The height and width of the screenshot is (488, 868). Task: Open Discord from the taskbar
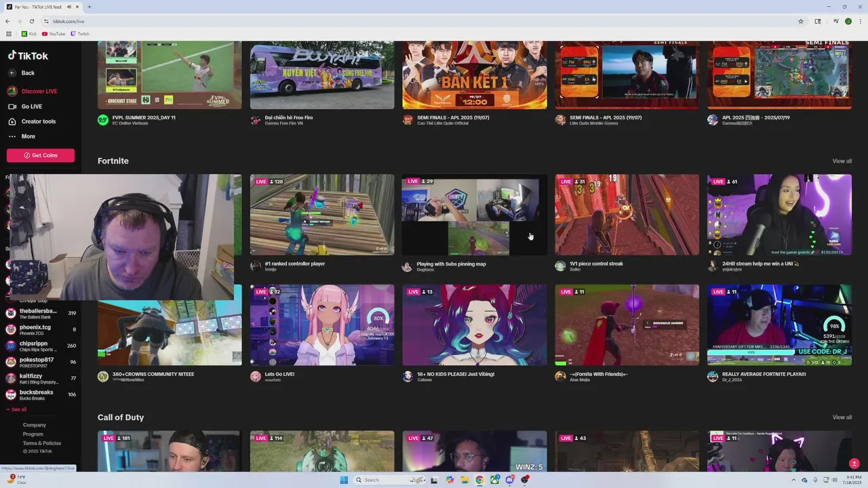click(509, 480)
